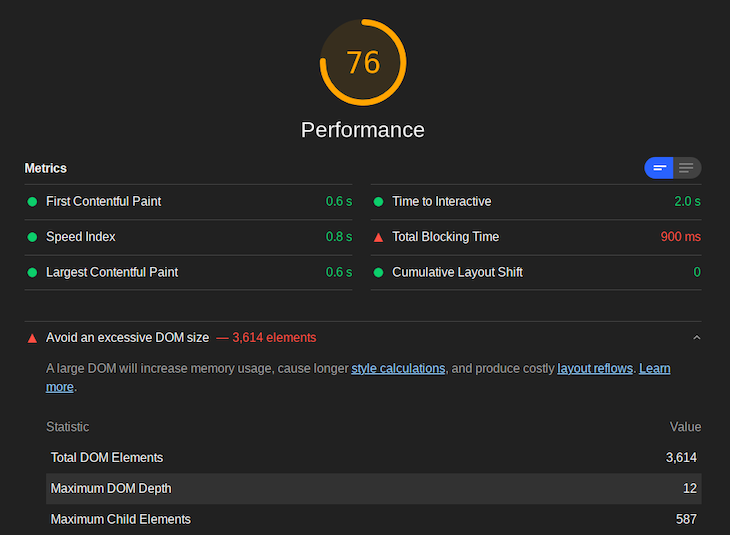The height and width of the screenshot is (535, 730).
Task: Select the Total DOM Elements row
Action: [373, 458]
